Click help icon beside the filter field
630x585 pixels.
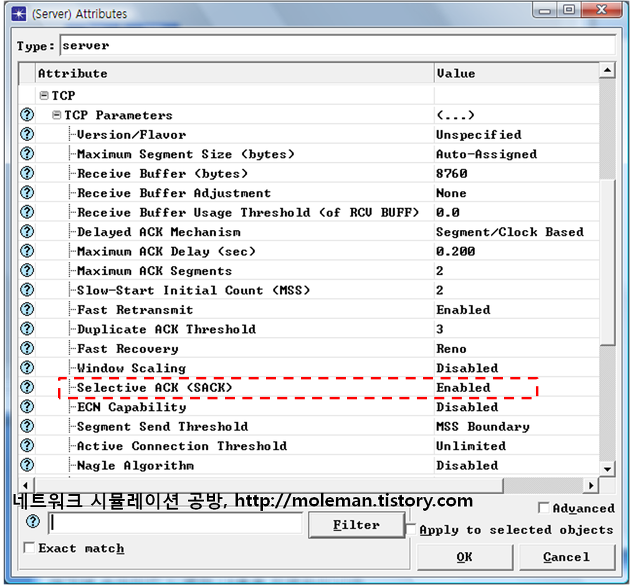[33, 522]
